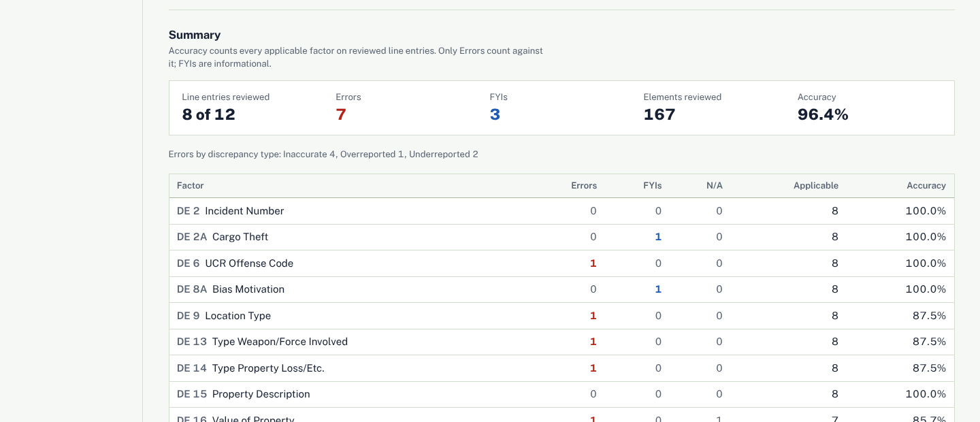Image resolution: width=980 pixels, height=422 pixels.
Task: Click Applicable value 8 for Incident Number
Action: 835,211
